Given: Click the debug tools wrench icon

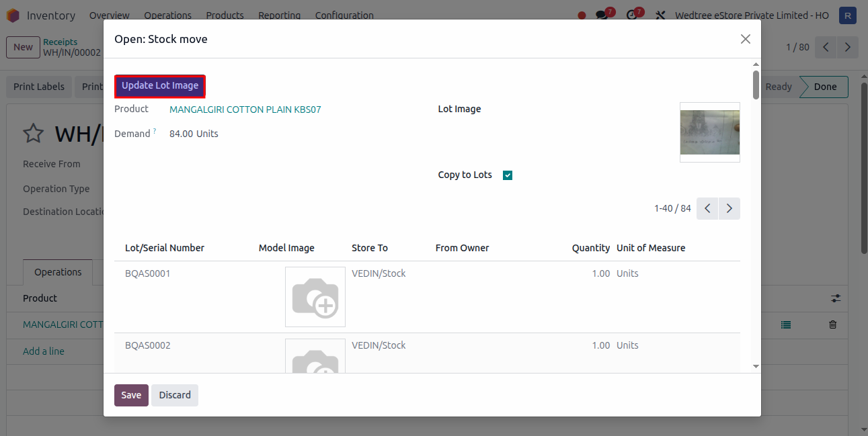Looking at the screenshot, I should tap(660, 15).
